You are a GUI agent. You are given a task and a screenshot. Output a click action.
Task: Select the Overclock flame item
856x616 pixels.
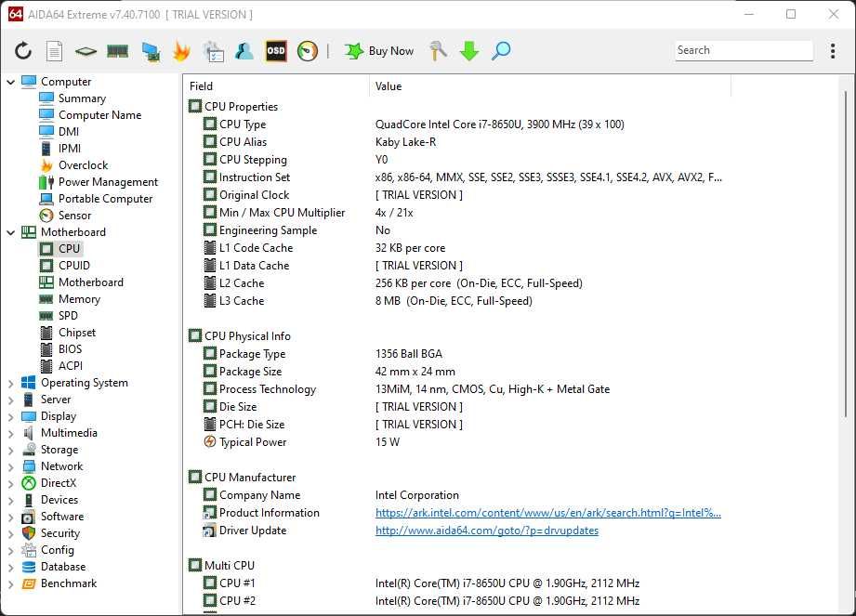(x=83, y=165)
